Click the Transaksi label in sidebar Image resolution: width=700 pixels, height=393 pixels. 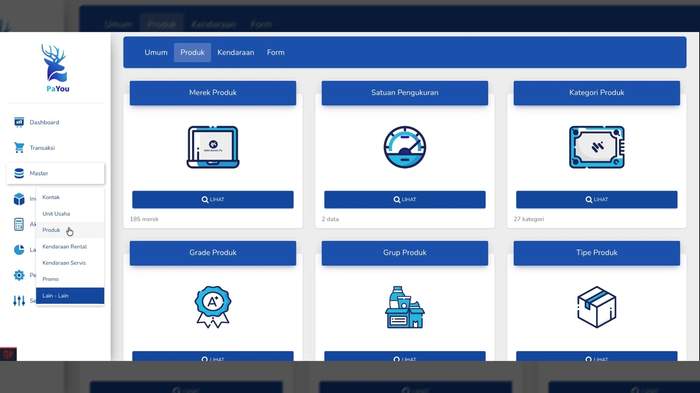coord(42,148)
